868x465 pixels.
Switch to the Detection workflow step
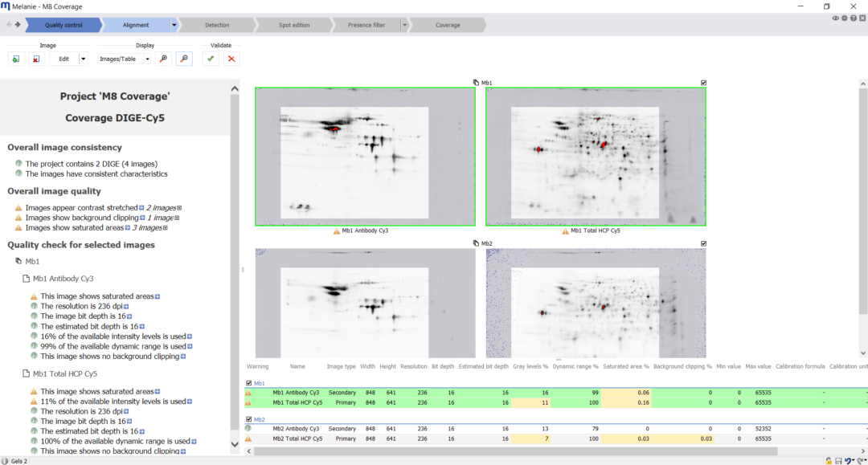[217, 25]
